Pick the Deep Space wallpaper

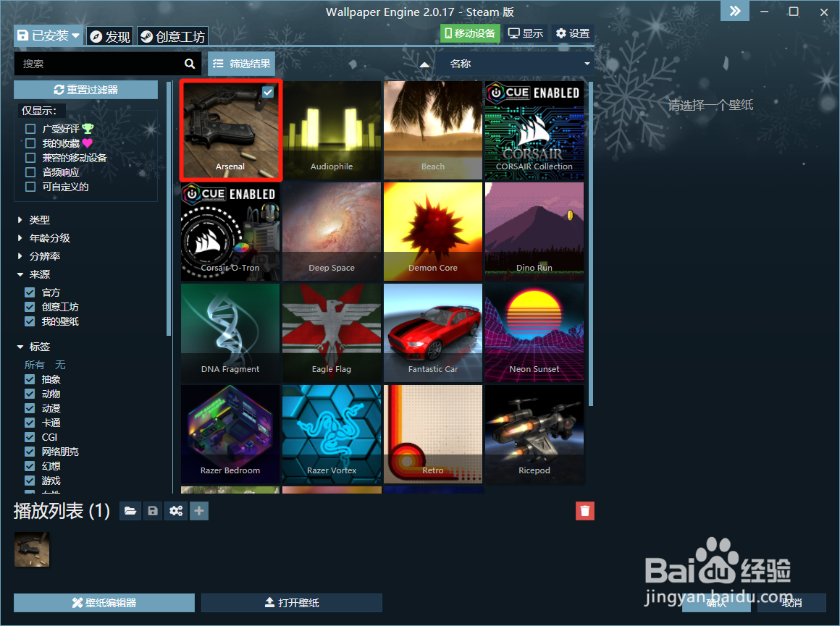click(332, 232)
